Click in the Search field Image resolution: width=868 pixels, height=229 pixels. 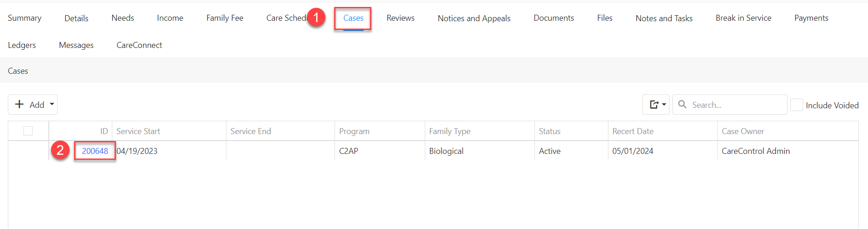tap(736, 105)
